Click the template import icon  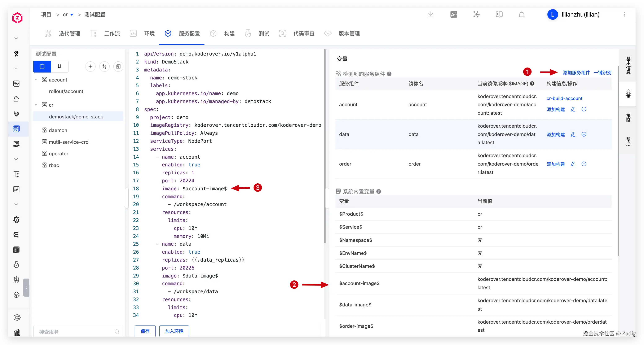point(118,66)
